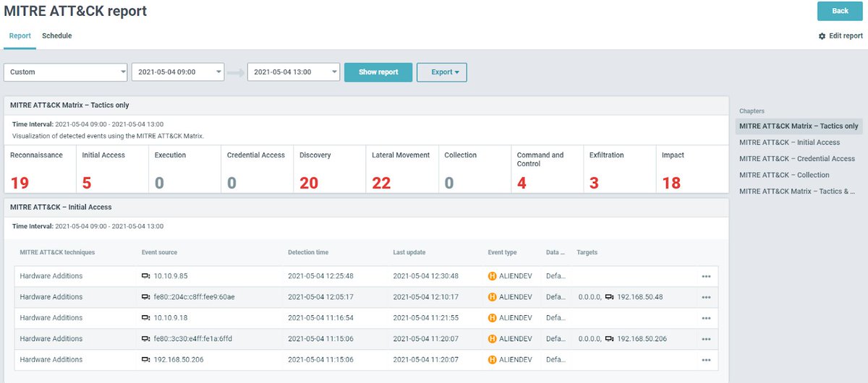Select the Command and Control tile showing 4
The image size is (868, 383).
(547, 169)
